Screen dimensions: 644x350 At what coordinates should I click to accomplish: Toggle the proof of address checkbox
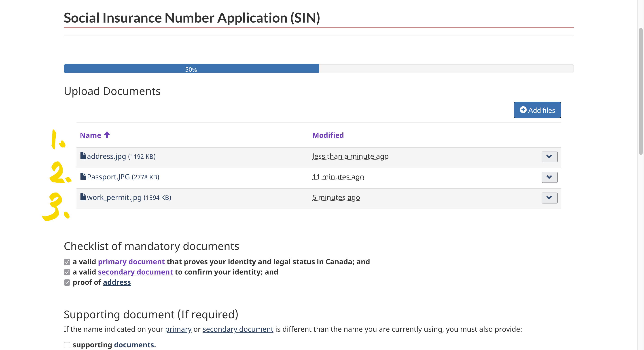point(67,282)
